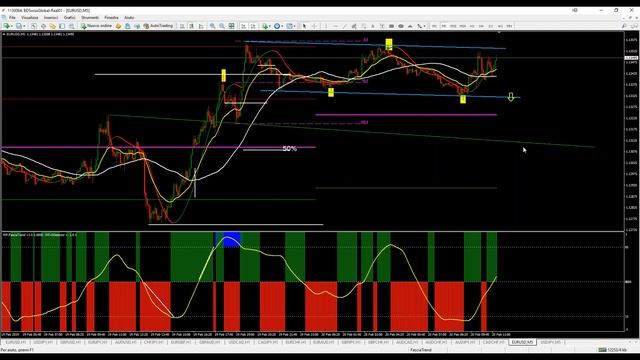Open the Grafici menu
The height and width of the screenshot is (360, 640).
point(69,18)
